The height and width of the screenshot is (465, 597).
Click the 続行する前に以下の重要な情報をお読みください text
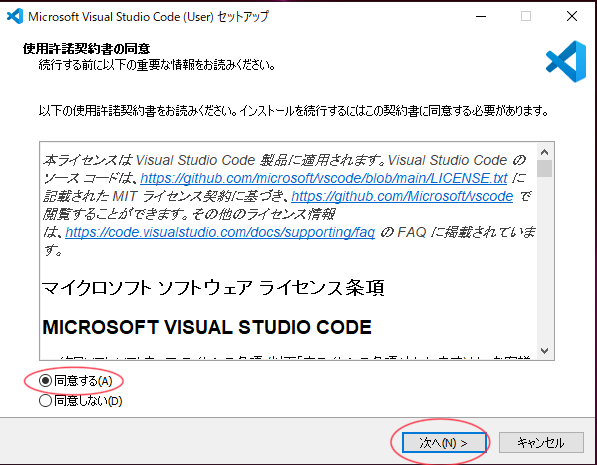point(157,65)
